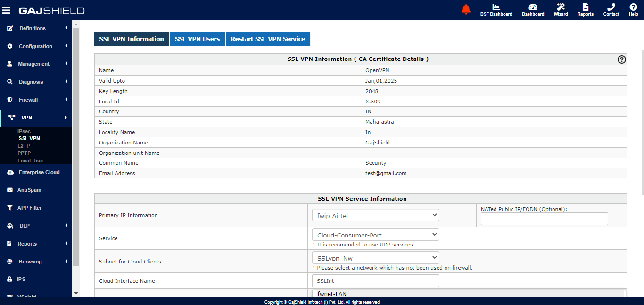
Task: Launch the Wizard
Action: pos(561,10)
